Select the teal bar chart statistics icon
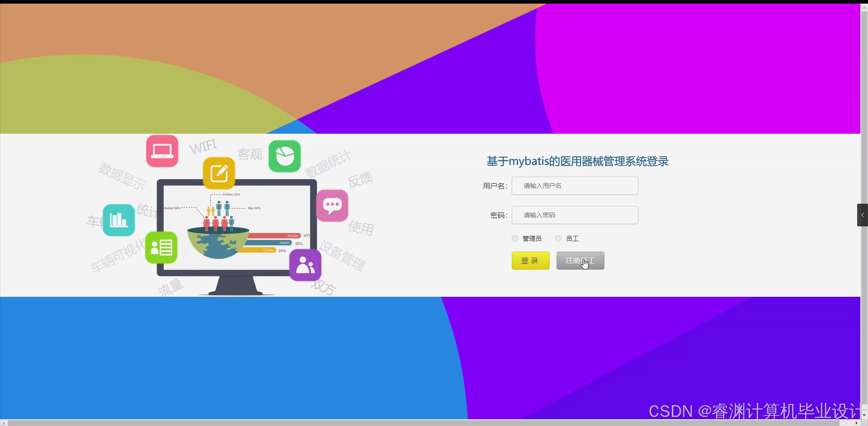868x426 pixels. [118, 220]
